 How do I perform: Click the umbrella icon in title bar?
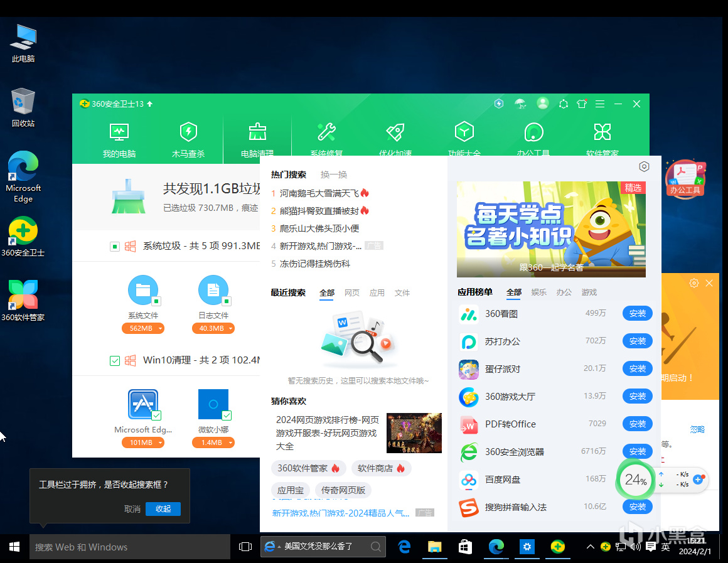(520, 104)
